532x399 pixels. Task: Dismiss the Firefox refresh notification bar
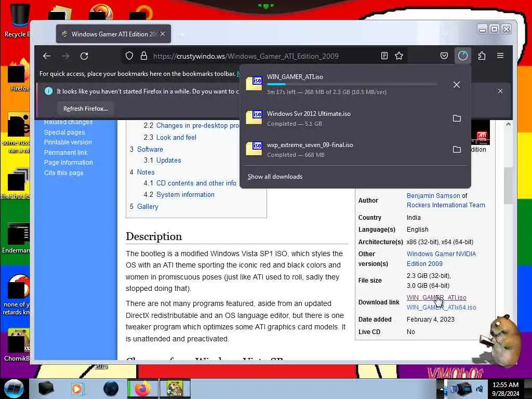click(500, 91)
